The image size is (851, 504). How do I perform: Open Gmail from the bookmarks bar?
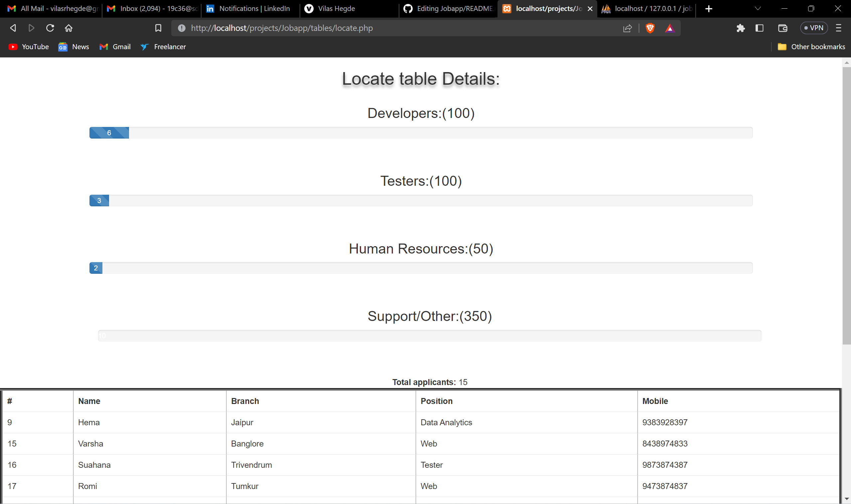pos(115,47)
